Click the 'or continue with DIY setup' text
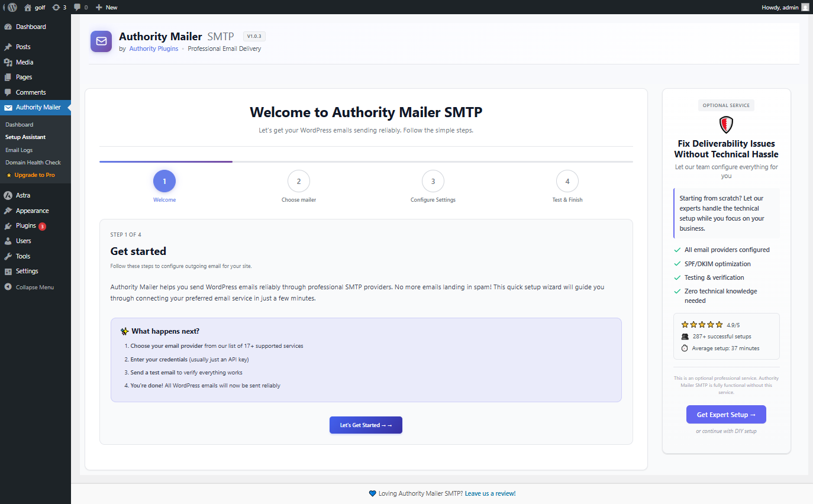 [726, 431]
